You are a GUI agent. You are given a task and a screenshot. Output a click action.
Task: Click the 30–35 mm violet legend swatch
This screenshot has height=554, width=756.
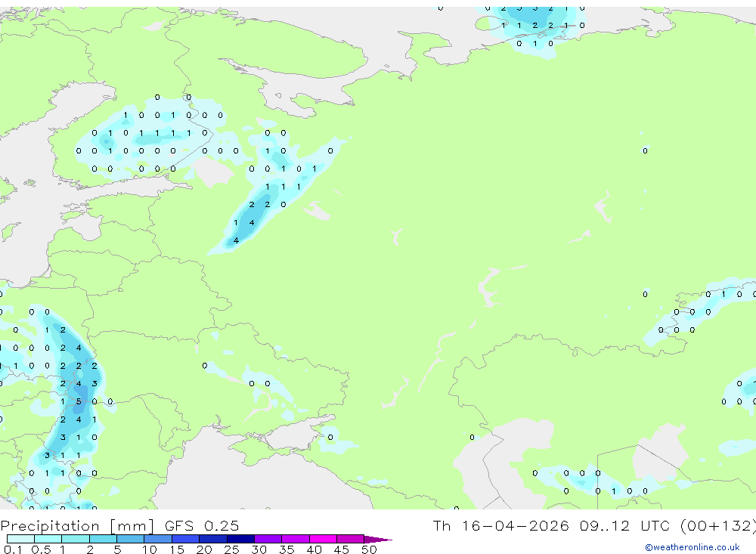[x=268, y=539]
